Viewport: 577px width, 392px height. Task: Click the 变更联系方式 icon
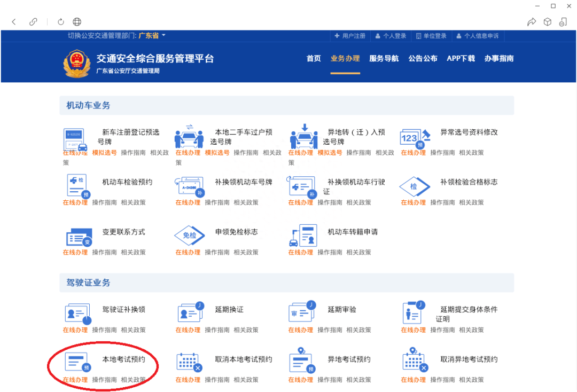(x=77, y=236)
